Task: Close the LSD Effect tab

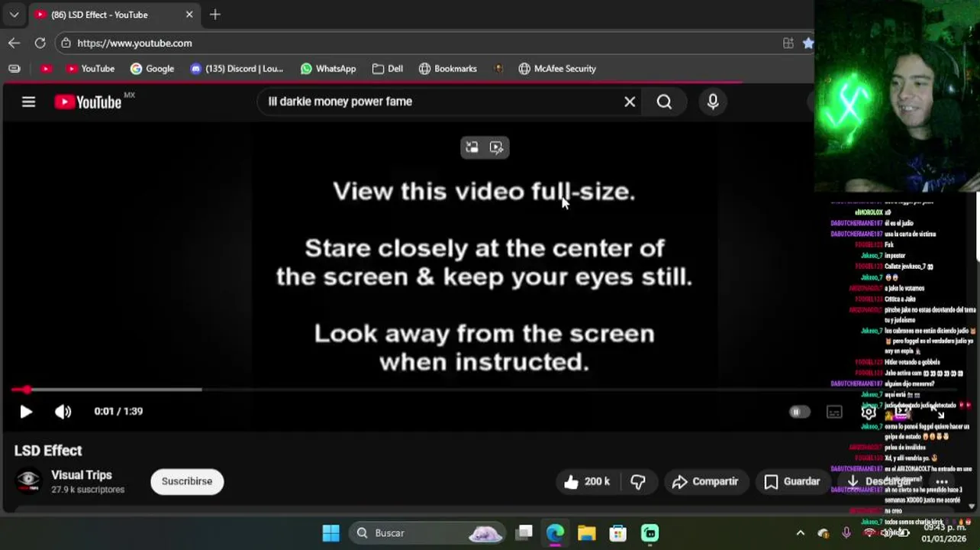Action: pos(189,15)
